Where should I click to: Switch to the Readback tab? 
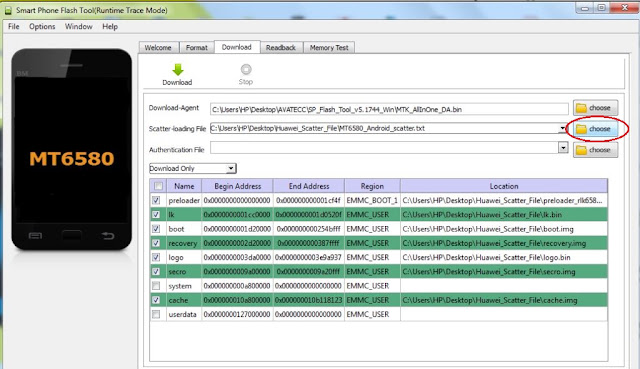tap(281, 48)
